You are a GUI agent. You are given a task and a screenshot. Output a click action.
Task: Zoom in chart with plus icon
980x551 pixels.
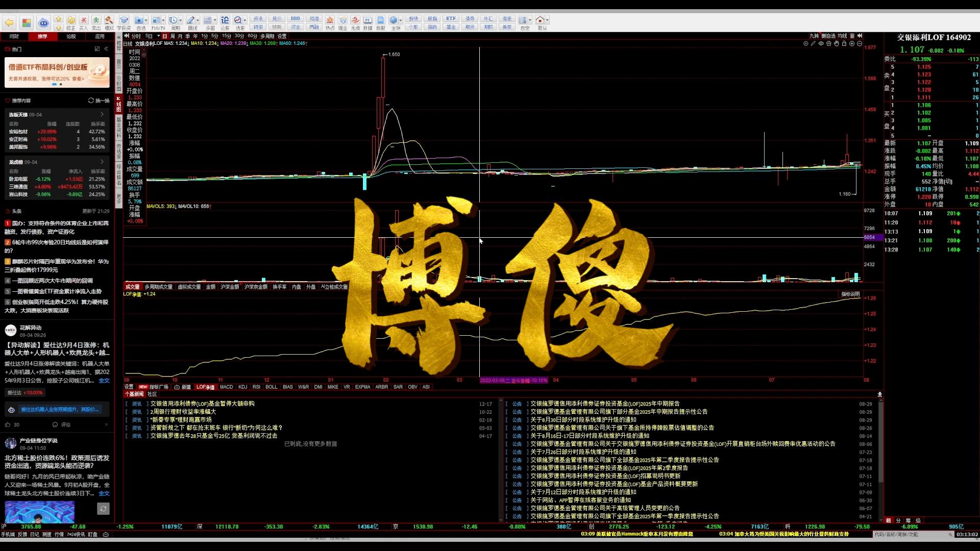click(852, 43)
